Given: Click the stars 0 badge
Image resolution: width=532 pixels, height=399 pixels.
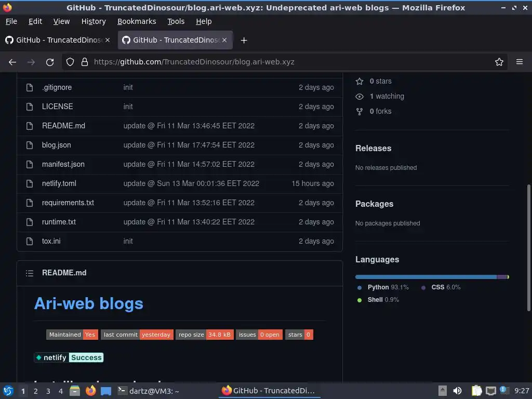Looking at the screenshot, I should [x=299, y=335].
